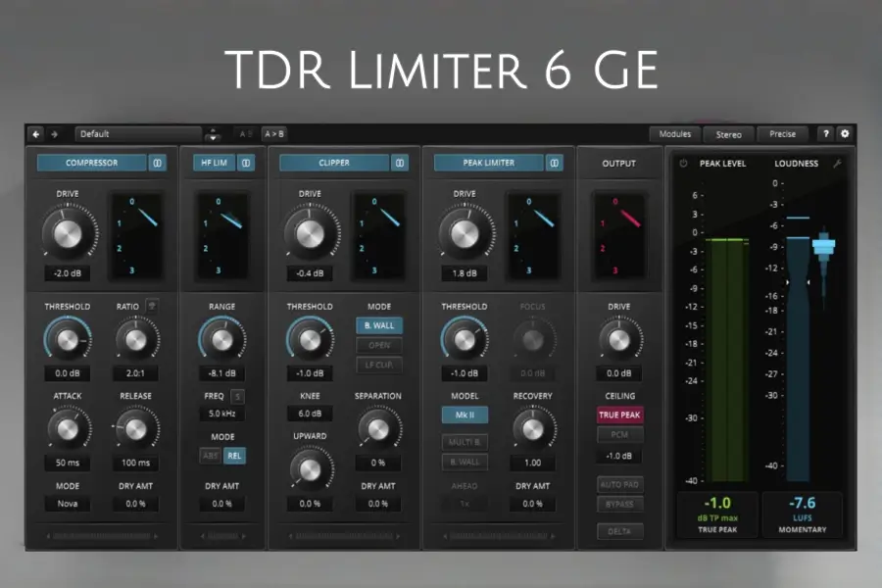The height and width of the screenshot is (588, 882).
Task: Select PCM ceiling mode
Action: click(x=619, y=434)
